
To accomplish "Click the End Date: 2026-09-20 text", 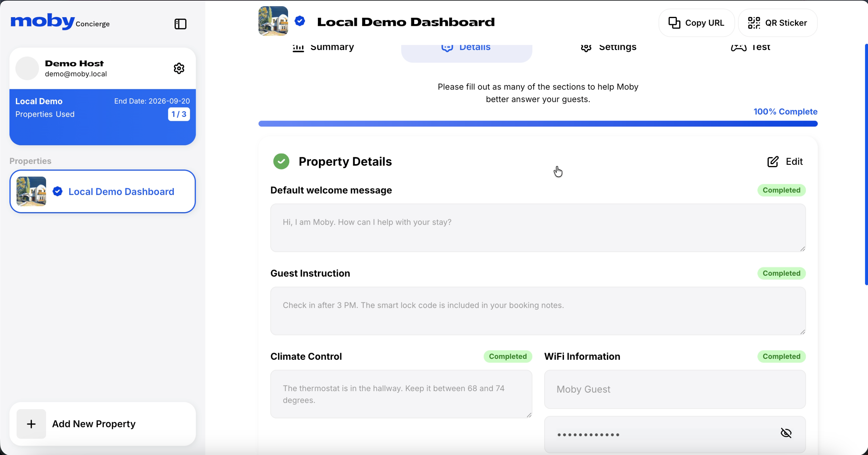I will pyautogui.click(x=152, y=101).
